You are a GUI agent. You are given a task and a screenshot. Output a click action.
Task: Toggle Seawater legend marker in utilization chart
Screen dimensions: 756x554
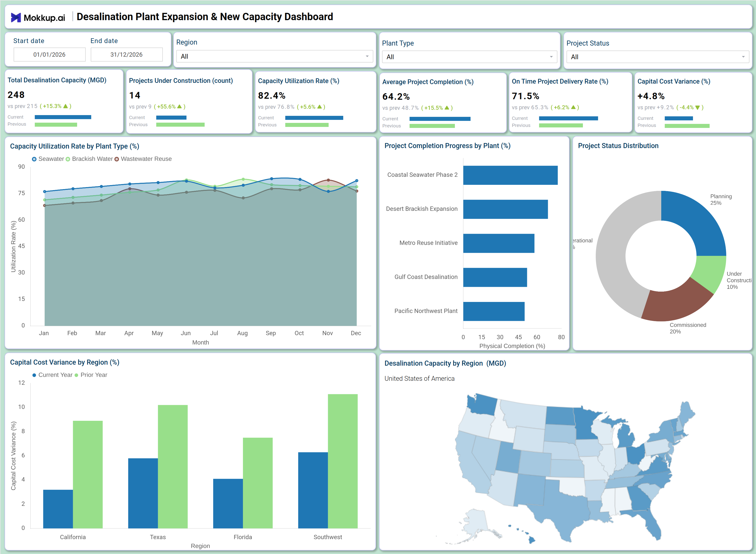34,159
